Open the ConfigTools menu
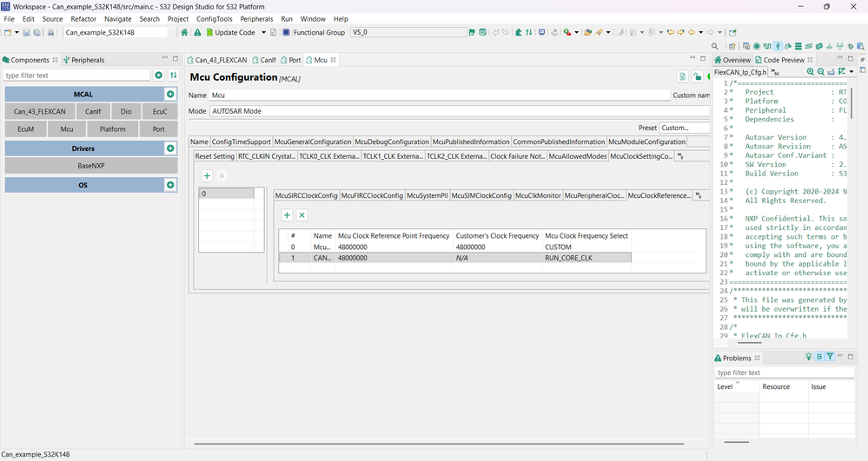 click(x=215, y=19)
